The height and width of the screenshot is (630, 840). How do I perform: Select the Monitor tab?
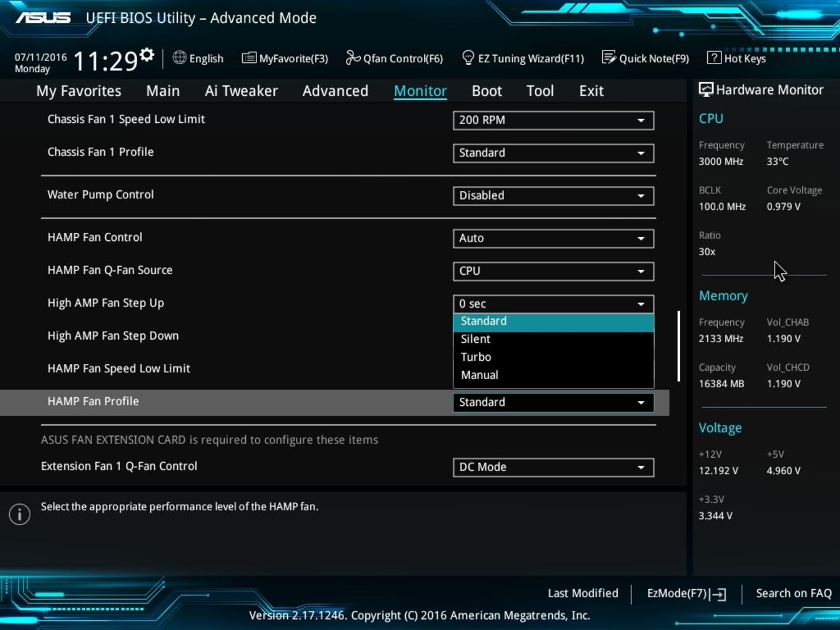pyautogui.click(x=420, y=91)
